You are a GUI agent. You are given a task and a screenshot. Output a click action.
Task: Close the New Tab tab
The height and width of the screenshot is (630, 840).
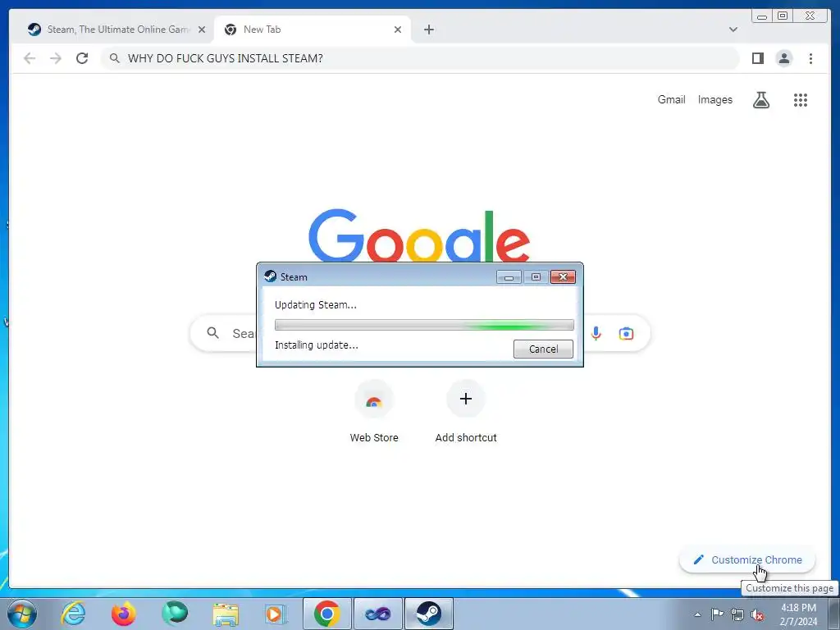[398, 30]
